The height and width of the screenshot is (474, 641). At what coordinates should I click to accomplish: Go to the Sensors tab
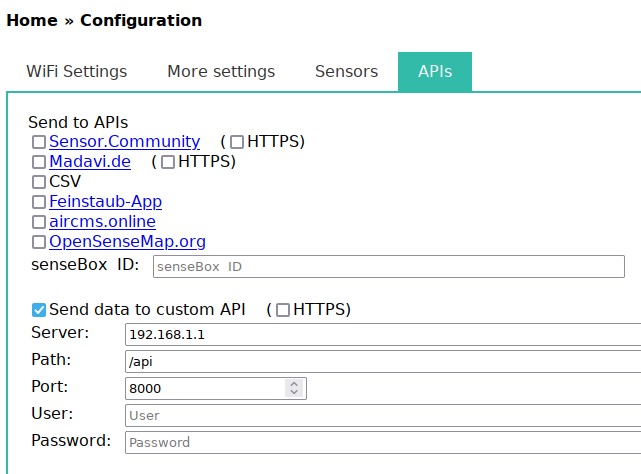pyautogui.click(x=346, y=72)
